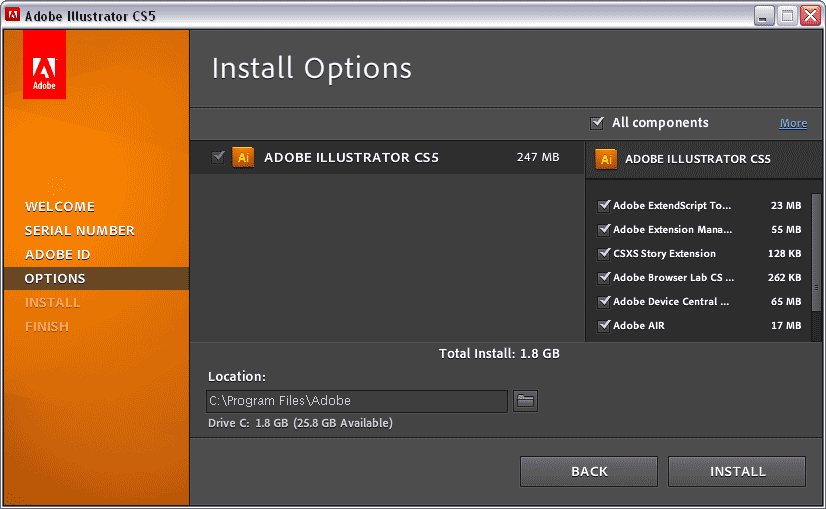Click the BACK button

589,472
